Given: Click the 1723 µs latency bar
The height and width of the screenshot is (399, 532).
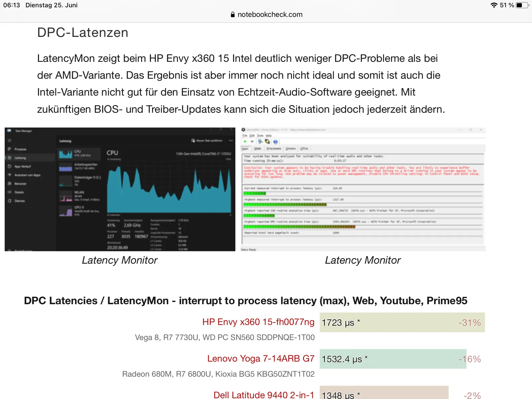Looking at the screenshot, I should point(402,322).
